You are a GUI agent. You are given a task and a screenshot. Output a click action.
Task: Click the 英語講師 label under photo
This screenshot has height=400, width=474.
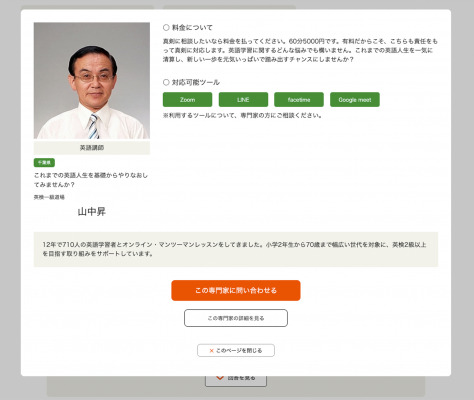(92, 148)
